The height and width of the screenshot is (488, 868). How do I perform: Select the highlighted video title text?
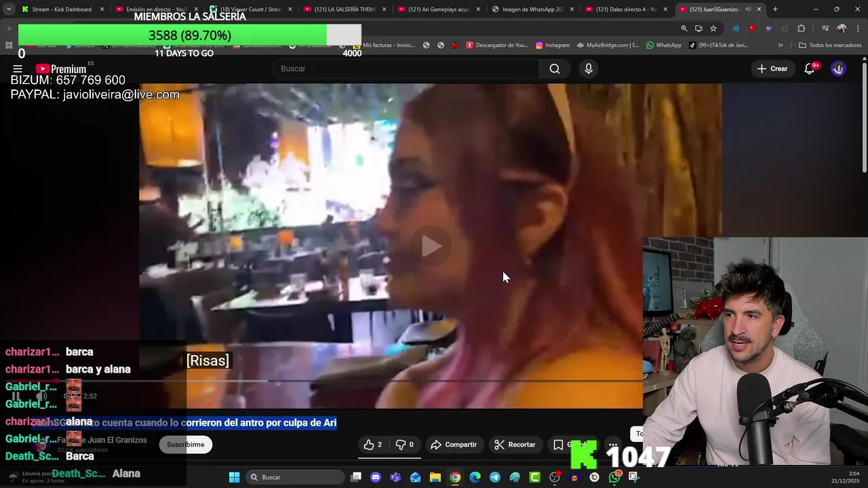tap(184, 423)
